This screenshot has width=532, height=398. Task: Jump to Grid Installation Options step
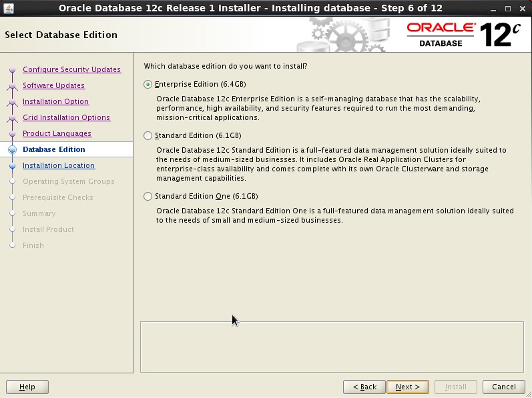pos(67,117)
